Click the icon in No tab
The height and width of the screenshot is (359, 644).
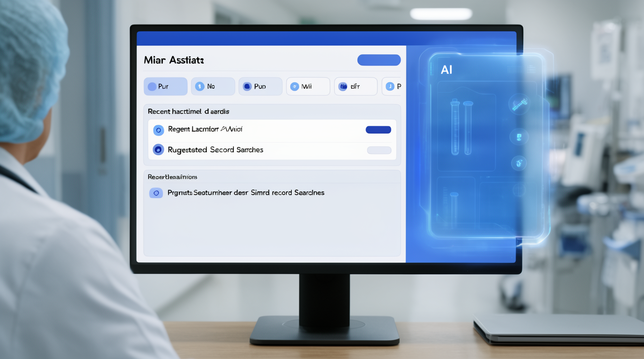(x=200, y=86)
